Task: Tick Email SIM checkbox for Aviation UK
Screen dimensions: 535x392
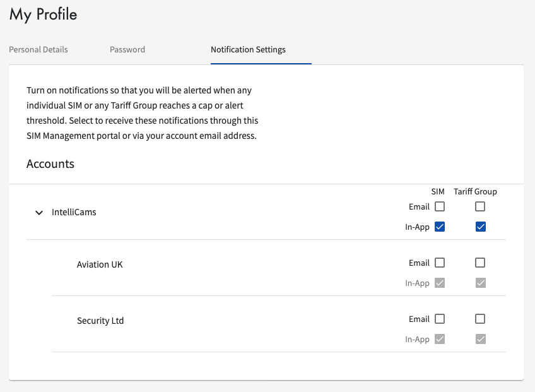Action: (x=440, y=263)
